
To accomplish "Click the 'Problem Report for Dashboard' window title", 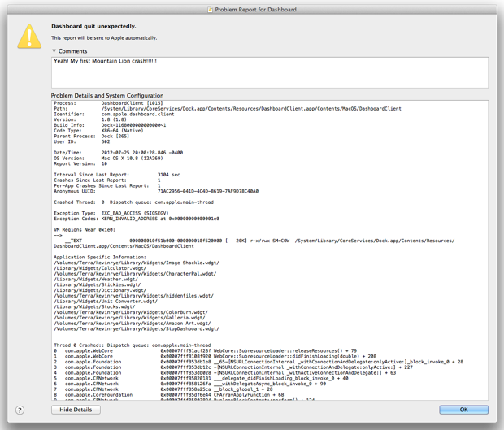I will pyautogui.click(x=255, y=10).
